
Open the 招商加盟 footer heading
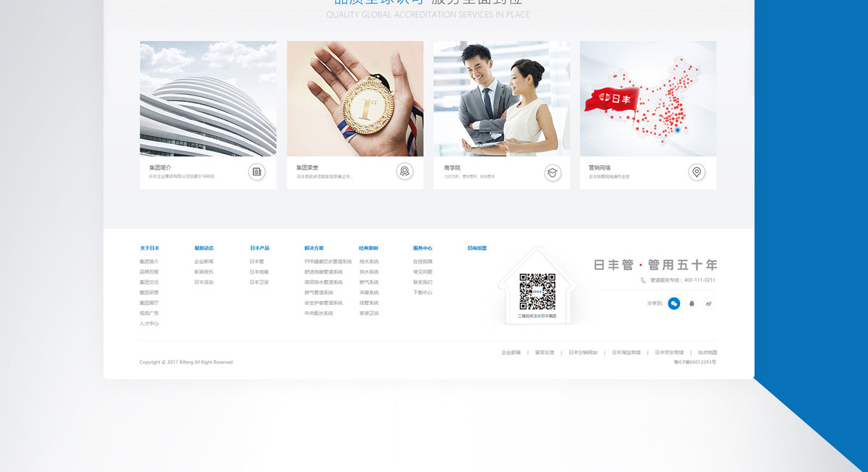(x=477, y=248)
